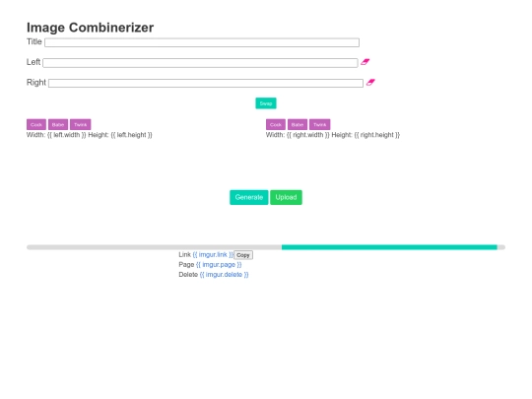Click the gray section of progress bar
The width and height of the screenshot is (532, 399).
(154, 247)
